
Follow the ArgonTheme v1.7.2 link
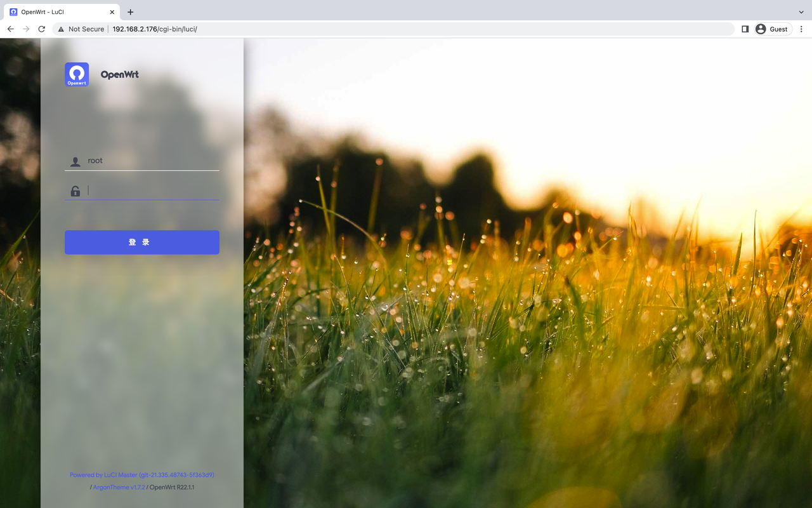click(119, 487)
